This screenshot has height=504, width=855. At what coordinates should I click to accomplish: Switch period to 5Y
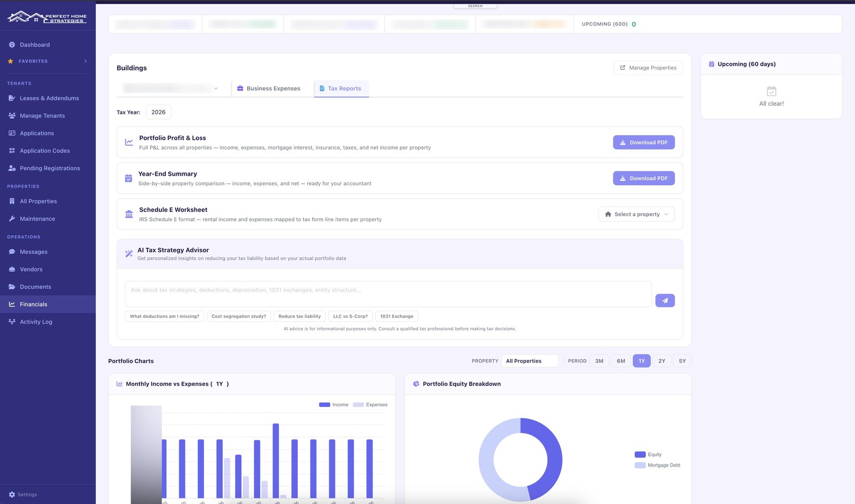click(x=682, y=361)
